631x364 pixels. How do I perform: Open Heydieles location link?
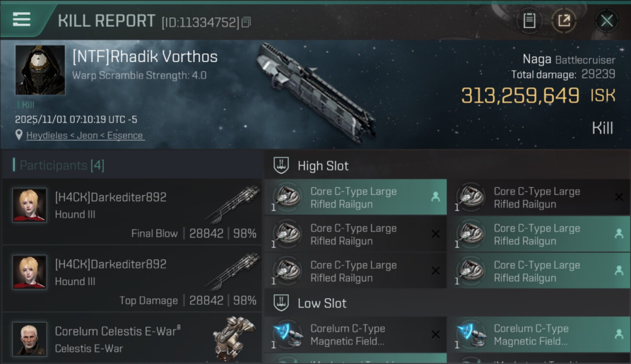85,135
